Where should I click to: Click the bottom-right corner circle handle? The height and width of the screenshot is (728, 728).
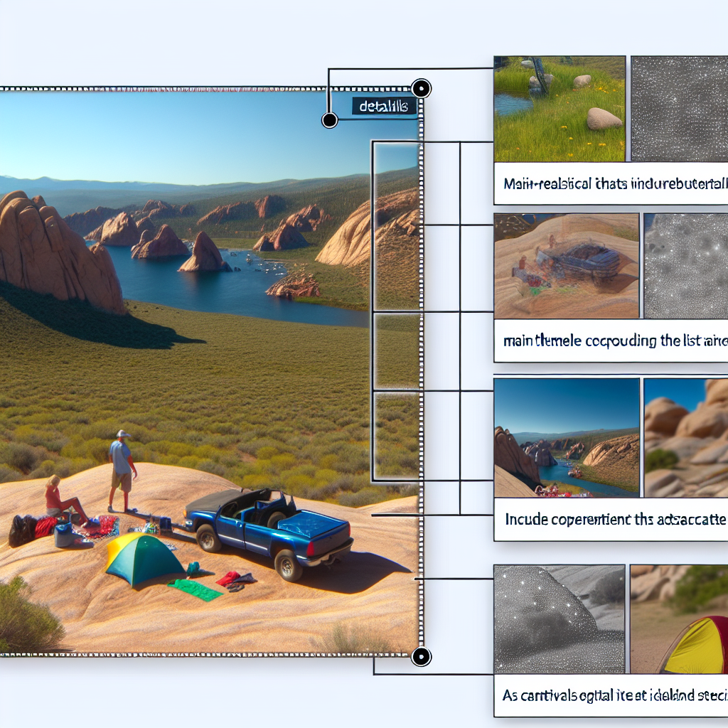(x=420, y=655)
